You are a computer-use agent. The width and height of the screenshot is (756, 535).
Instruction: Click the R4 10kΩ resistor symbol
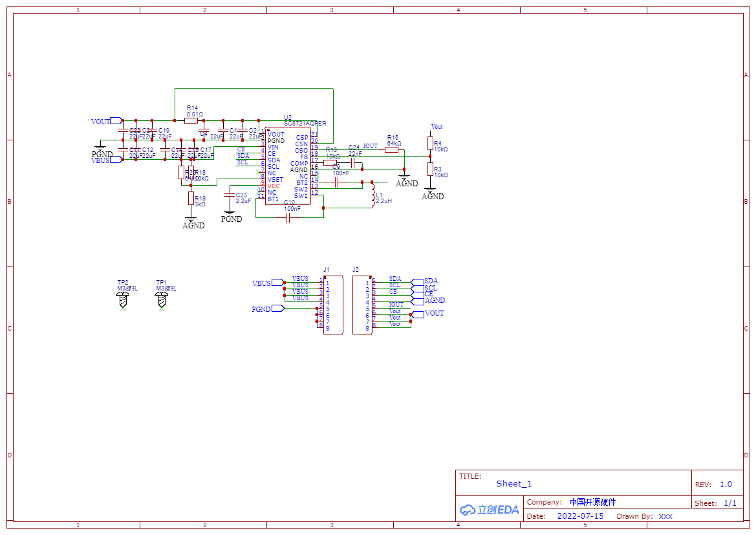pos(430,143)
